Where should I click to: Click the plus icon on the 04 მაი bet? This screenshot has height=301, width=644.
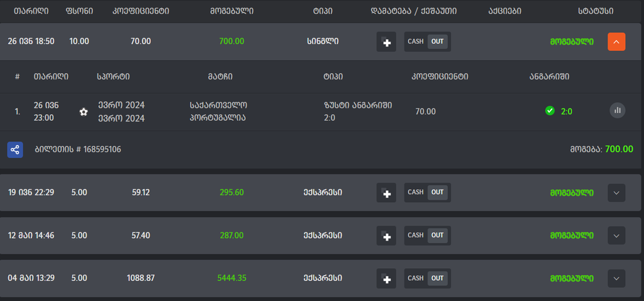click(386, 278)
